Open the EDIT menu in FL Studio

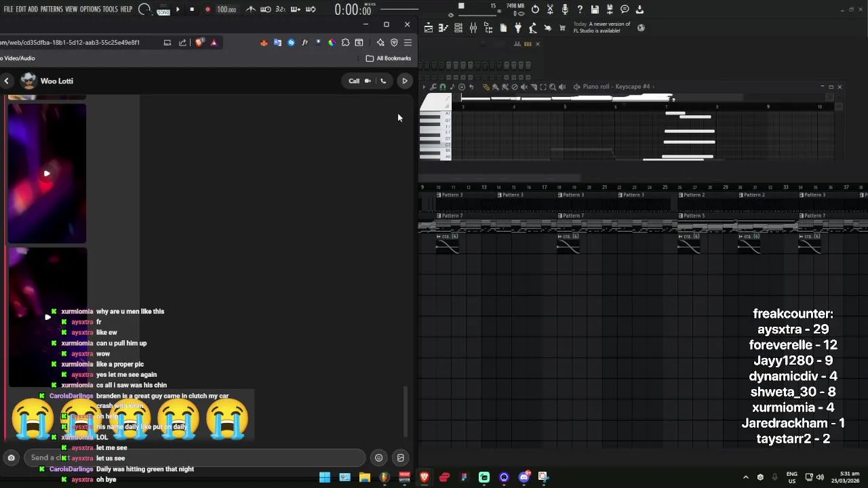click(x=21, y=9)
